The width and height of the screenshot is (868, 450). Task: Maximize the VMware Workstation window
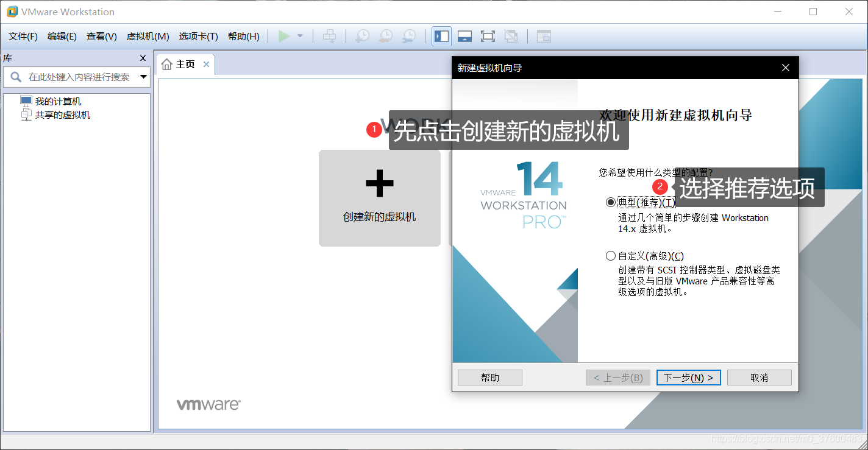[813, 12]
